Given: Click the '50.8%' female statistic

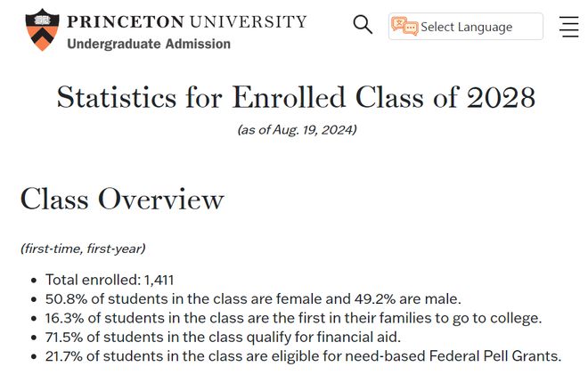Looking at the screenshot, I should click(x=67, y=299).
